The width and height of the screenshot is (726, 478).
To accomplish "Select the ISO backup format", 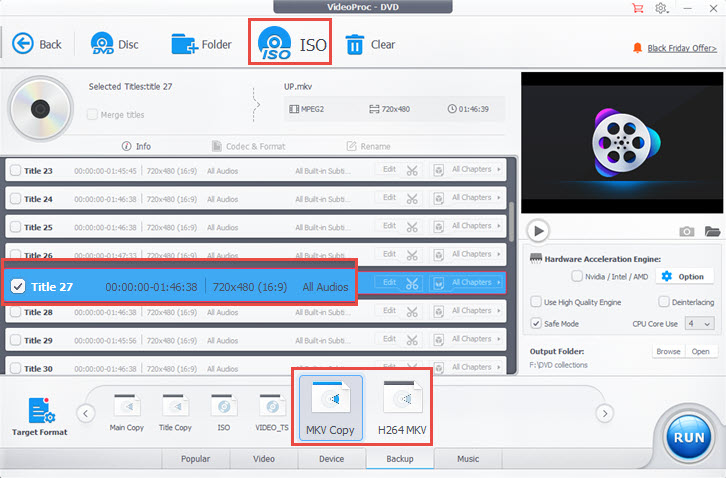I will (x=224, y=413).
